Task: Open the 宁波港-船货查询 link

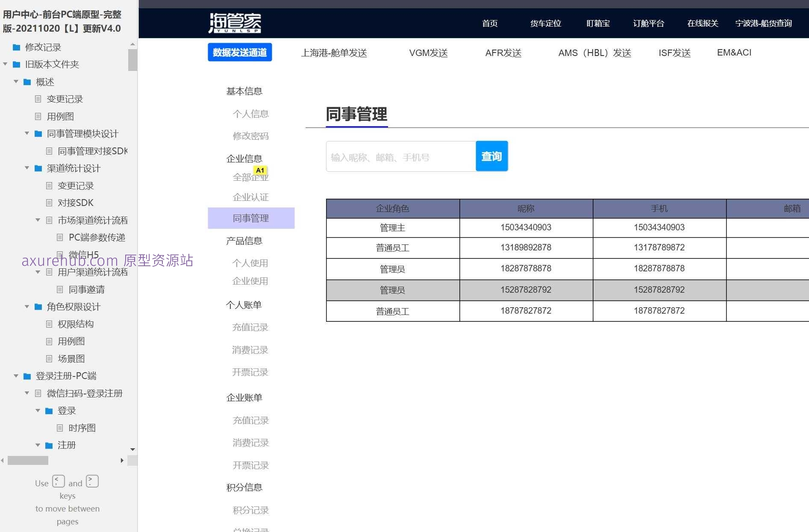Action: click(x=764, y=24)
